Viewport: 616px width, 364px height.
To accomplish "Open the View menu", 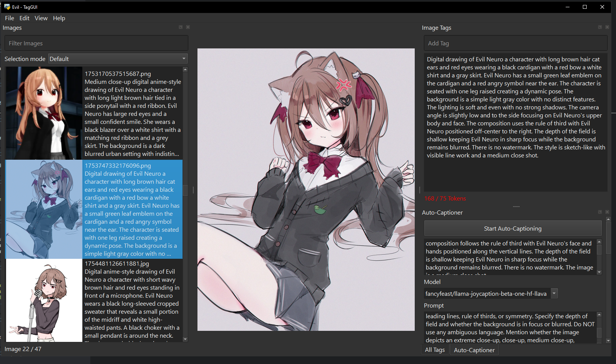I will coord(41,18).
